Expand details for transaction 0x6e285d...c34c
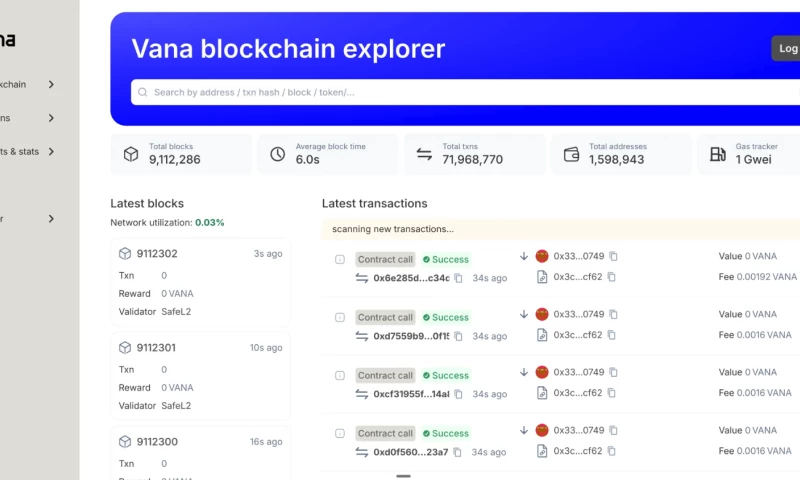Screen dimensions: 800x480 pos(340,259)
